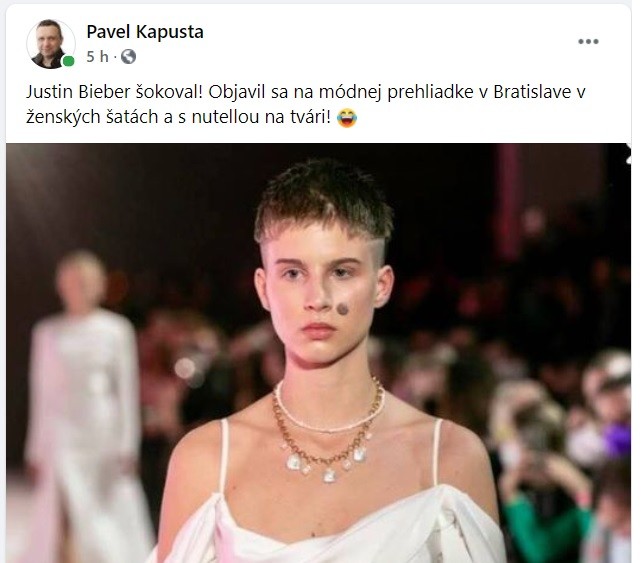Image resolution: width=642 pixels, height=563 pixels.
Task: Click the green online status dot
Action: click(x=68, y=61)
